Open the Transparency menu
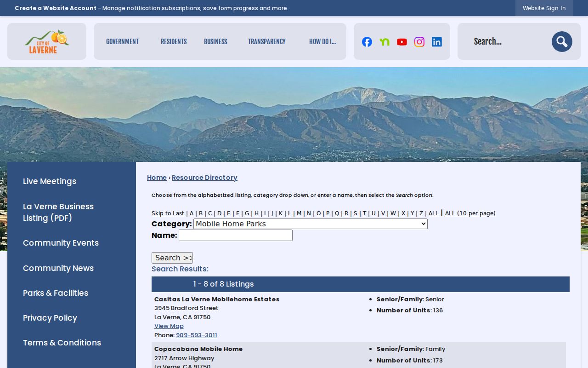Viewport: 588px width, 368px height. [x=267, y=41]
